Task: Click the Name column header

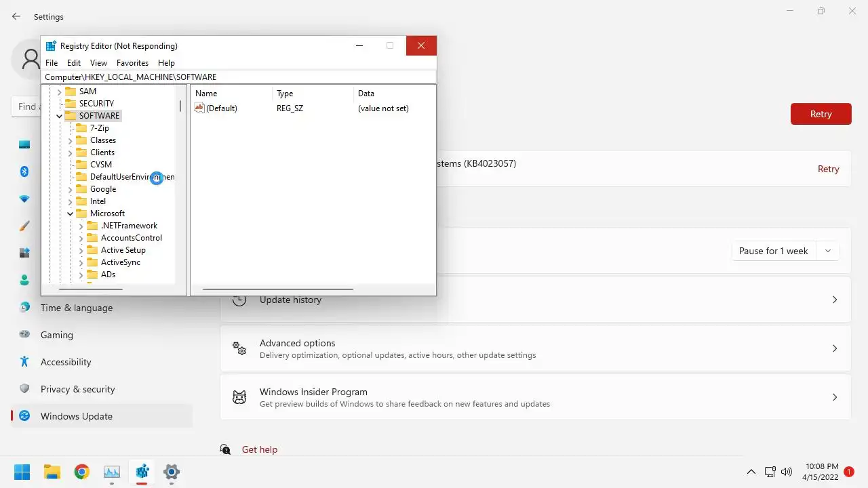Action: point(231,94)
